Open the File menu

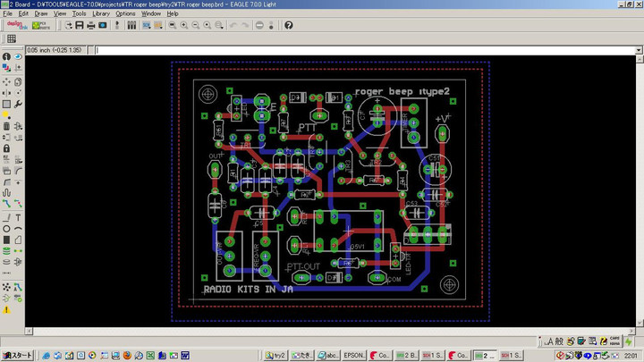[x=8, y=14]
